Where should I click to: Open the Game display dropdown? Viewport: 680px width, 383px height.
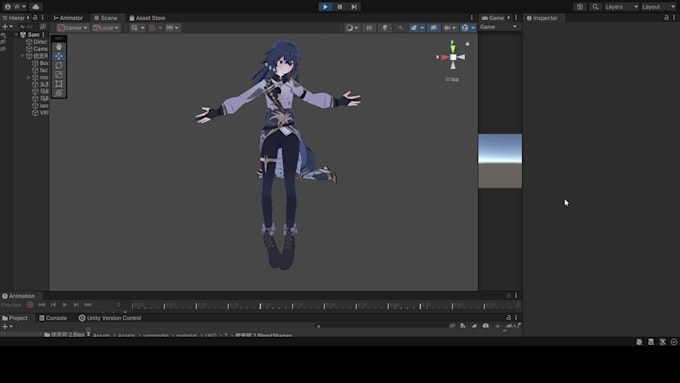pyautogui.click(x=499, y=27)
